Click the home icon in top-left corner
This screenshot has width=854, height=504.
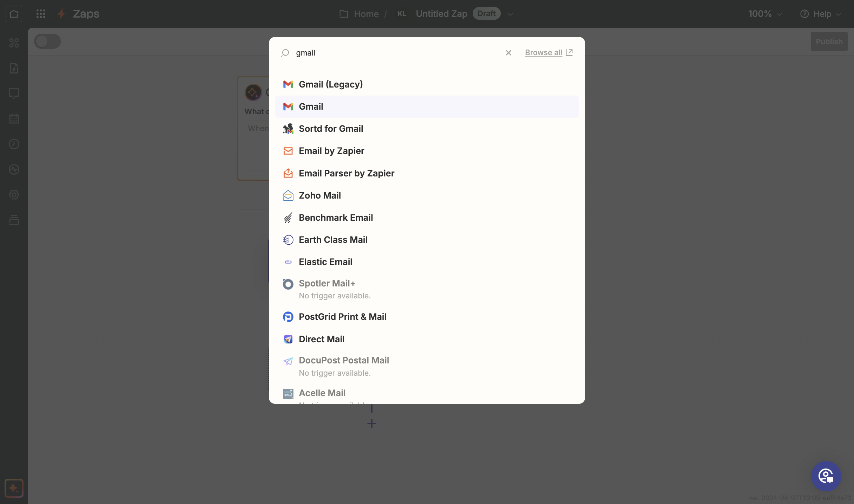[14, 14]
